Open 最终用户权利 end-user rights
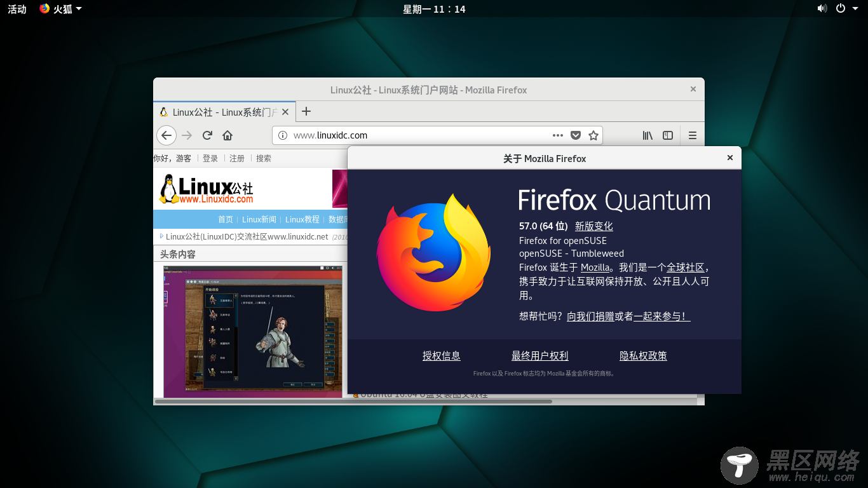The height and width of the screenshot is (488, 868). tap(540, 356)
